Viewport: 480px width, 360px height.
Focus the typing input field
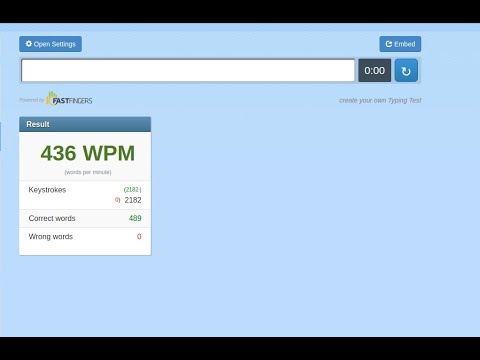coord(188,70)
